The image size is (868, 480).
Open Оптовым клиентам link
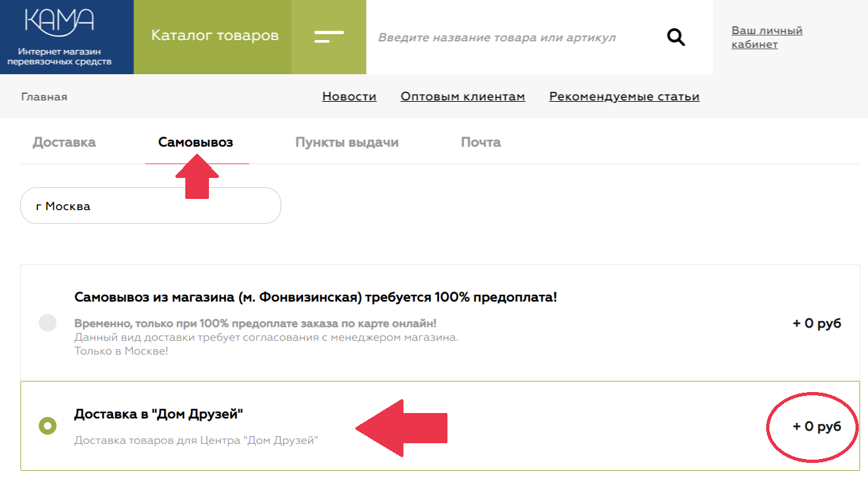click(463, 97)
